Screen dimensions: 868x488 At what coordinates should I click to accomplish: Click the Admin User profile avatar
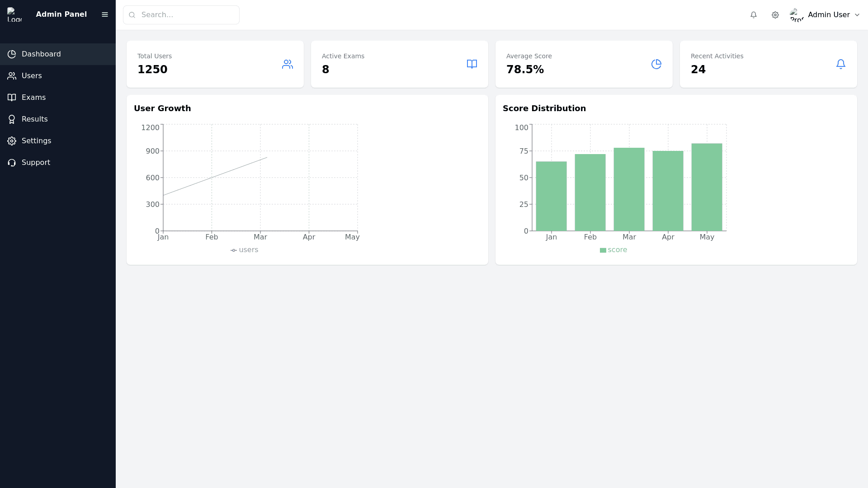(x=797, y=15)
